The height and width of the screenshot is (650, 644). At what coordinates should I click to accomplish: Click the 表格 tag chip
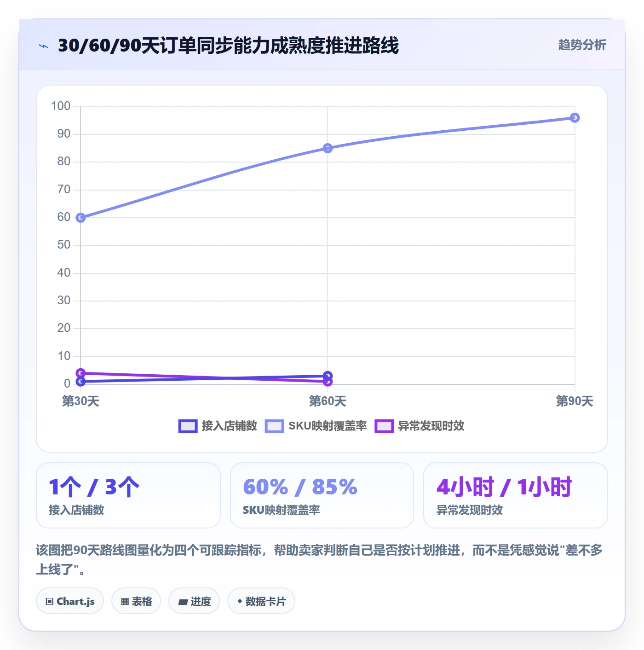[x=136, y=601]
